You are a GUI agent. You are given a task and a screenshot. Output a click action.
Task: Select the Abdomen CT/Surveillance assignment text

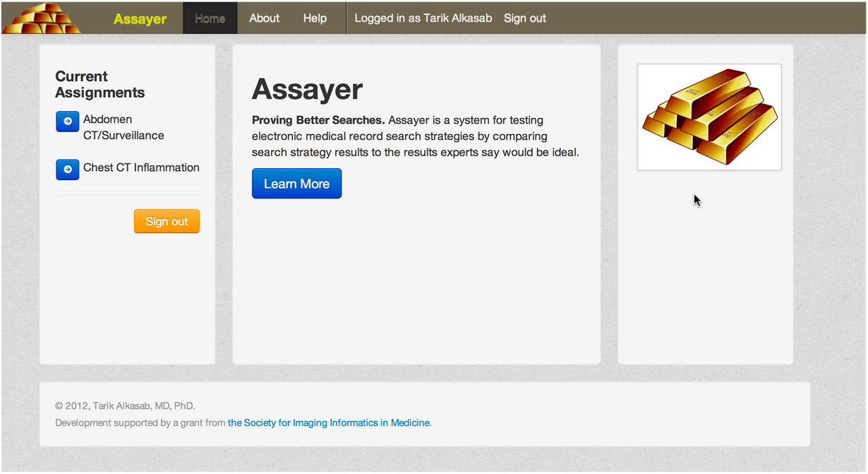(123, 127)
